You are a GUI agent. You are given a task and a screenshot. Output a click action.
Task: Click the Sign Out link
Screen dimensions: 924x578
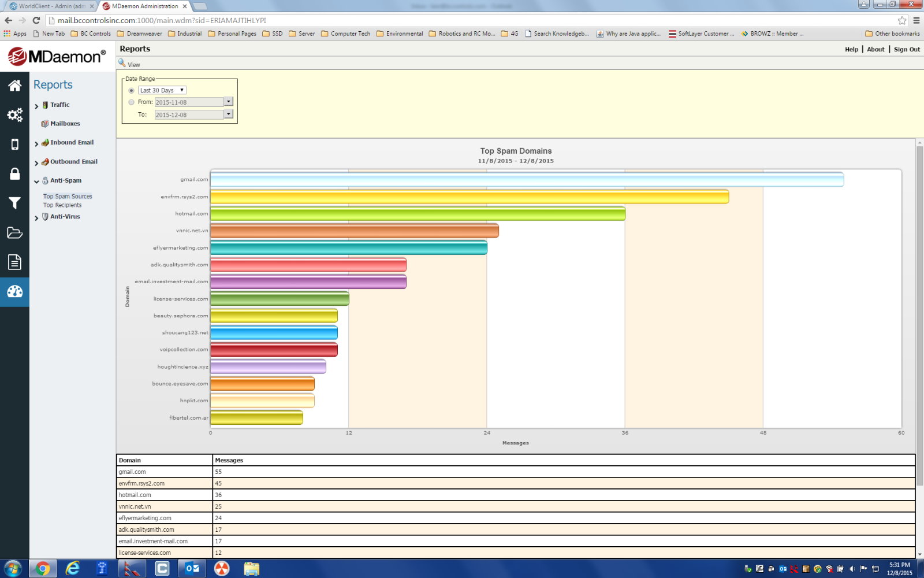tap(907, 50)
